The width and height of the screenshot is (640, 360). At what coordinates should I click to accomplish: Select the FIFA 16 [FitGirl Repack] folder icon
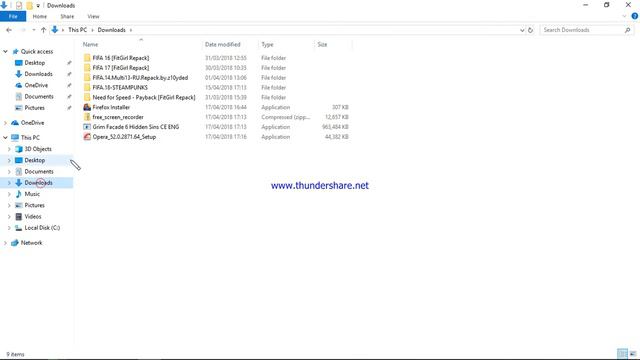coord(87,58)
